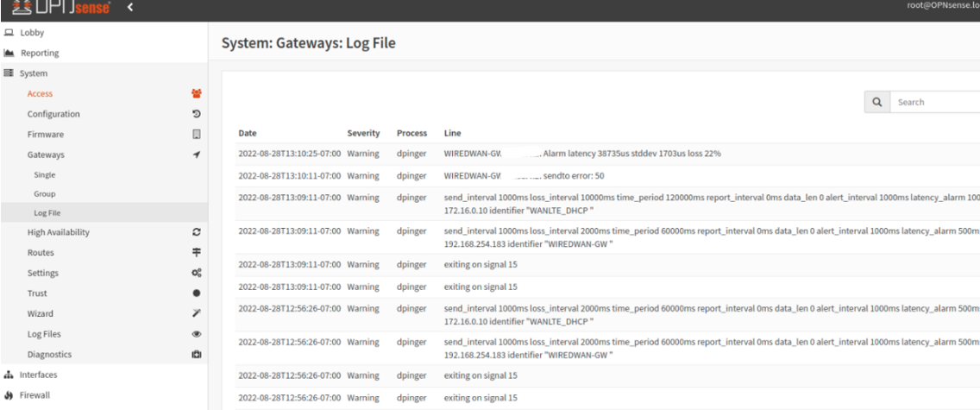Image resolution: width=980 pixels, height=410 pixels.
Task: Click the Lobby laptop icon
Action: (9, 33)
